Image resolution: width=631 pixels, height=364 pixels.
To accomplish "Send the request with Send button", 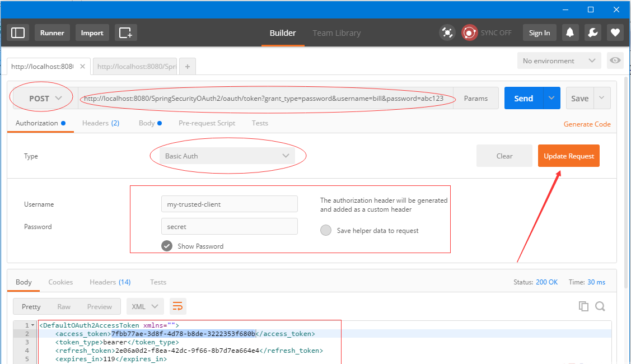I will 524,98.
